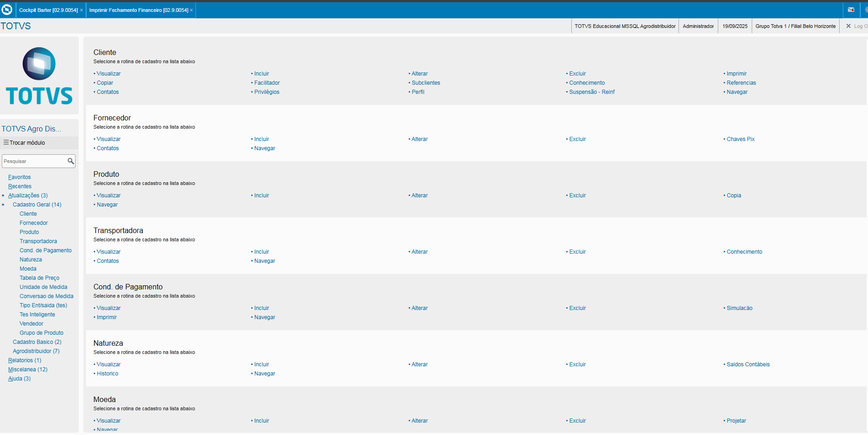This screenshot has width=868, height=435.
Task: Switch to Imprimir Fechamento Financeiro tab
Action: (x=138, y=10)
